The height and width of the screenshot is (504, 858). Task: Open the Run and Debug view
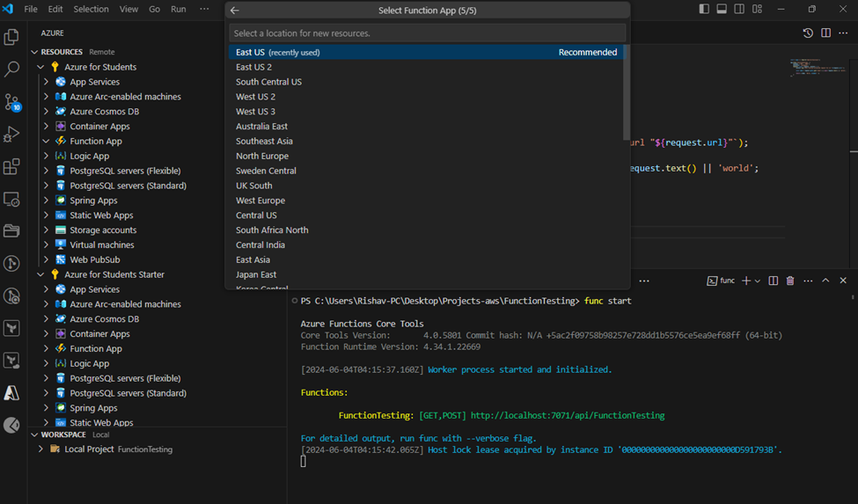pyautogui.click(x=11, y=134)
